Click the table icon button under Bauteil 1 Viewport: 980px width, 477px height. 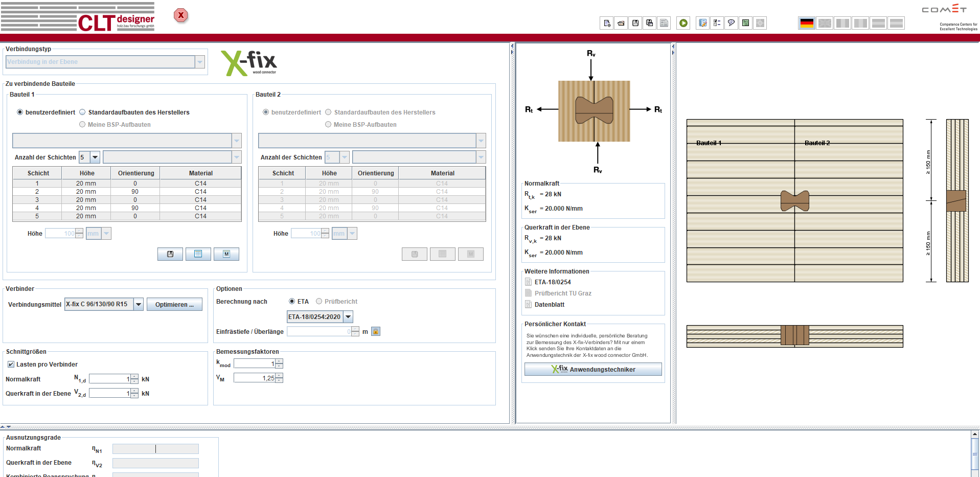pos(198,254)
